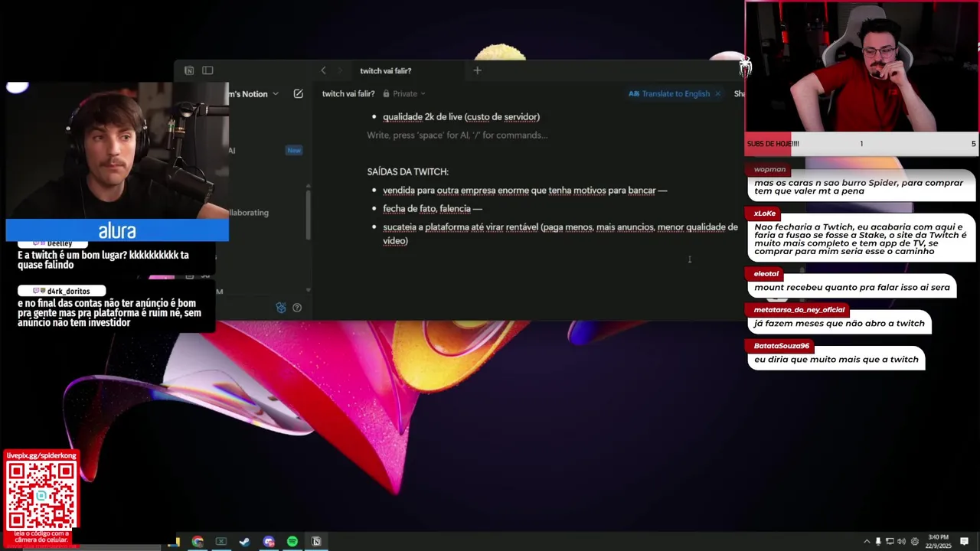Screen dimensions: 980x551
Task: Open Spotify from the taskbar
Action: (292, 541)
